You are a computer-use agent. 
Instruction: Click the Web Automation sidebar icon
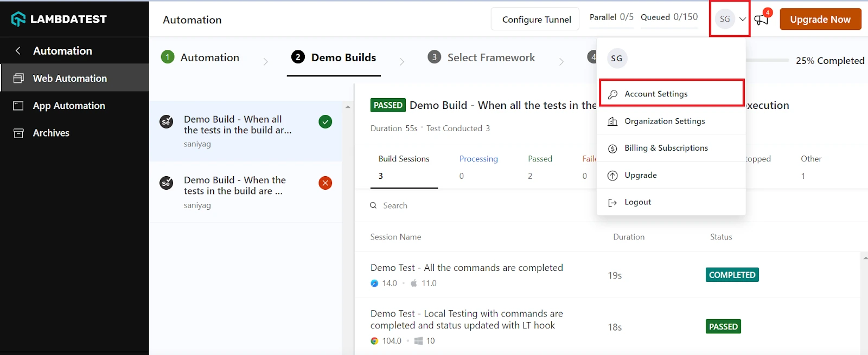[x=18, y=78]
